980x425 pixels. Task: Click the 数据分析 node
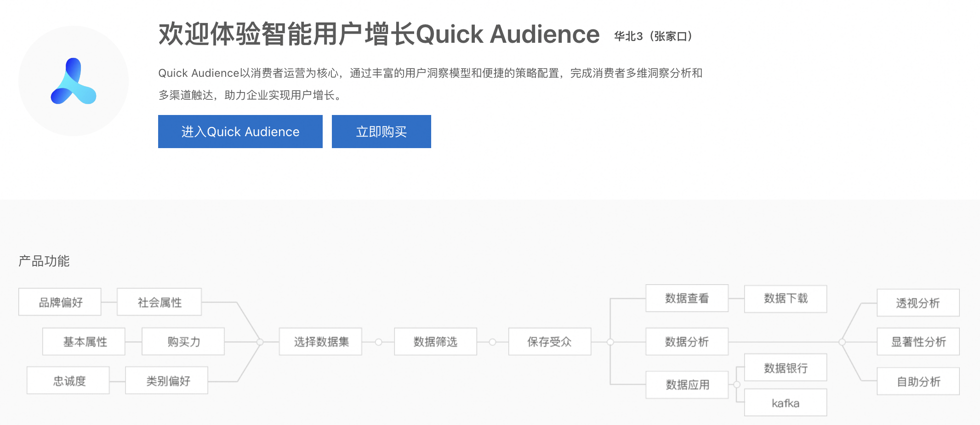point(687,341)
